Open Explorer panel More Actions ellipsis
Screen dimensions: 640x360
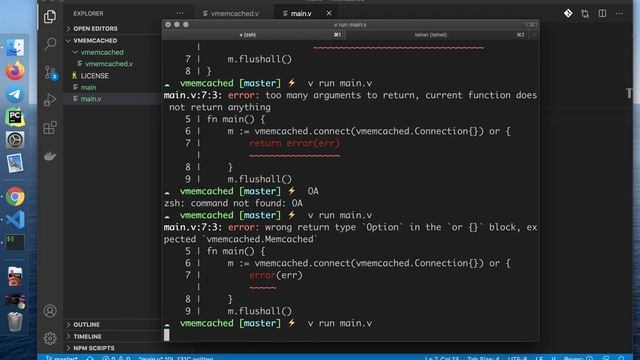click(180, 13)
